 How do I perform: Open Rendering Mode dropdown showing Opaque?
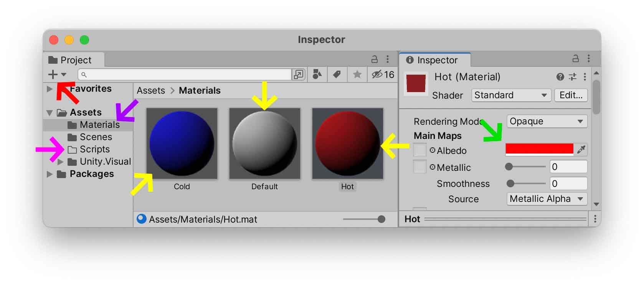[x=547, y=122]
